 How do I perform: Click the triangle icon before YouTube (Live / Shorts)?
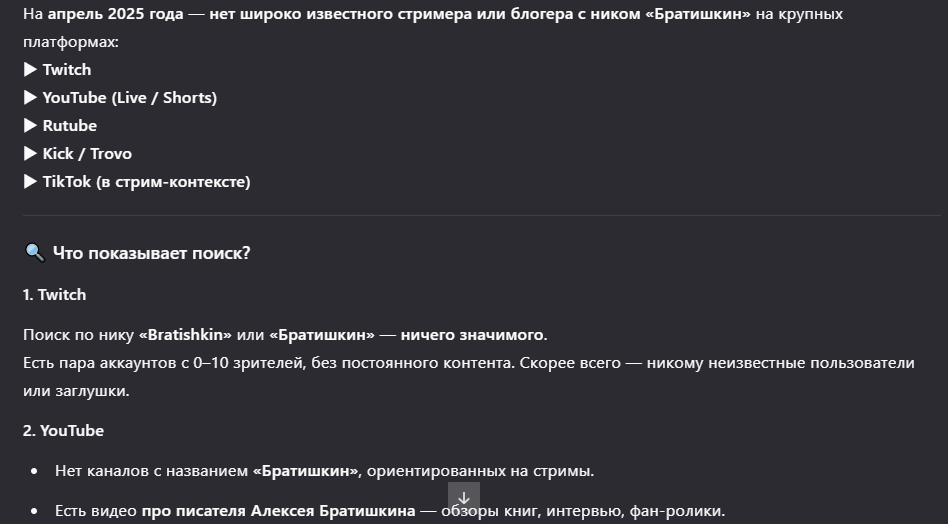click(x=30, y=98)
